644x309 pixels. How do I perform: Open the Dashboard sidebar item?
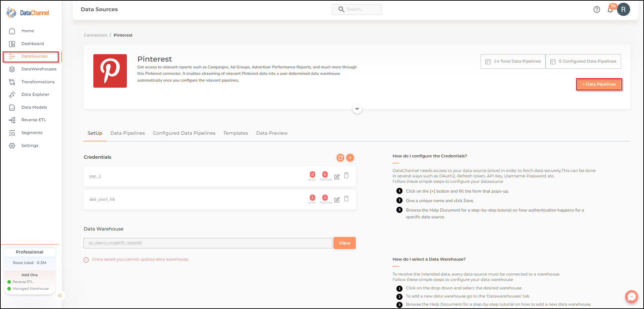pos(32,44)
